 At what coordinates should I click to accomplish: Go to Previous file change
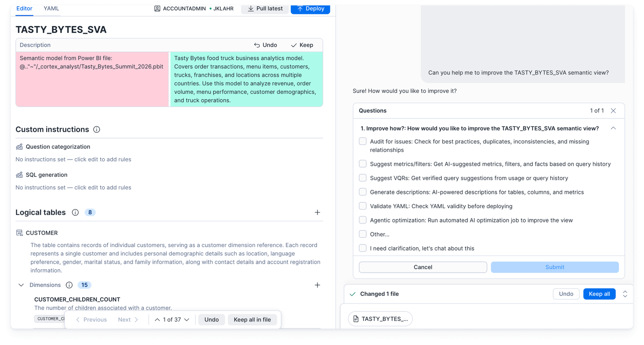click(x=91, y=320)
